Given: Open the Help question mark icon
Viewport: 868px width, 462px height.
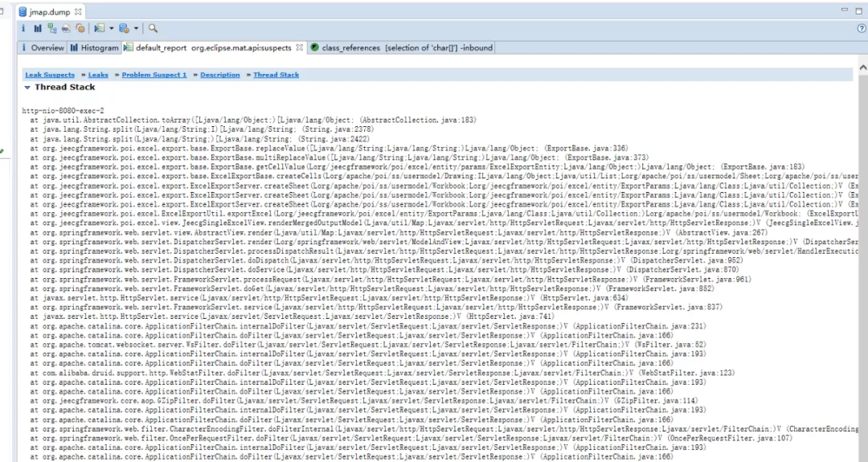Looking at the screenshot, I should [862, 28].
